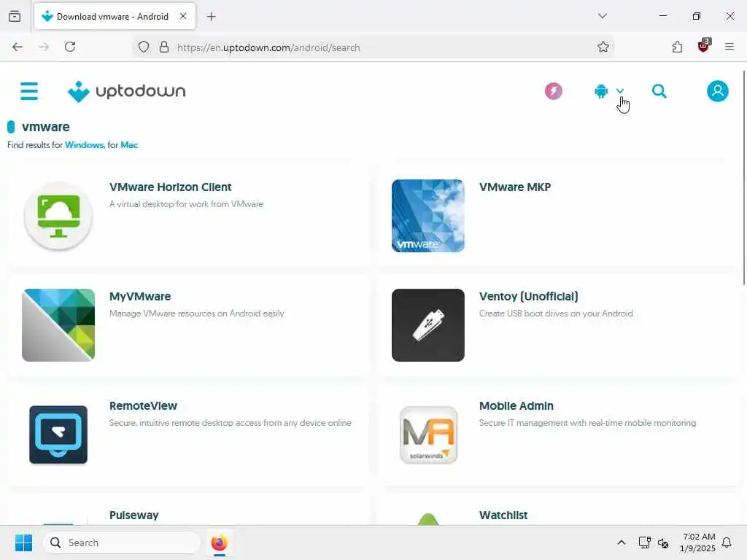Open Ventoy (Unofficial) title link

(529, 296)
